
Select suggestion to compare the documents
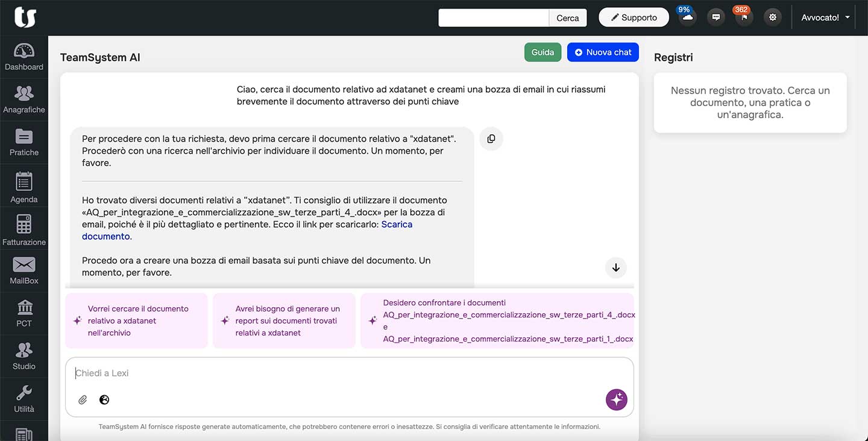pos(497,321)
